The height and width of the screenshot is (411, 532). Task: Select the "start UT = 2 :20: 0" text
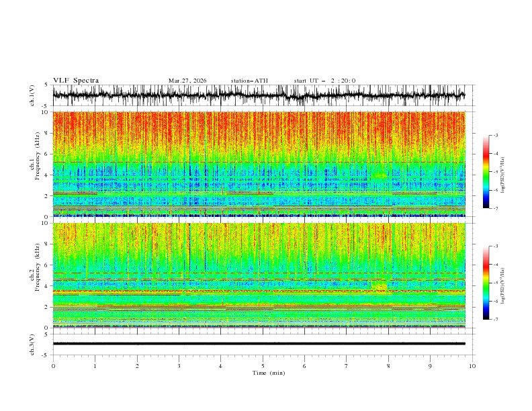[x=324, y=81]
